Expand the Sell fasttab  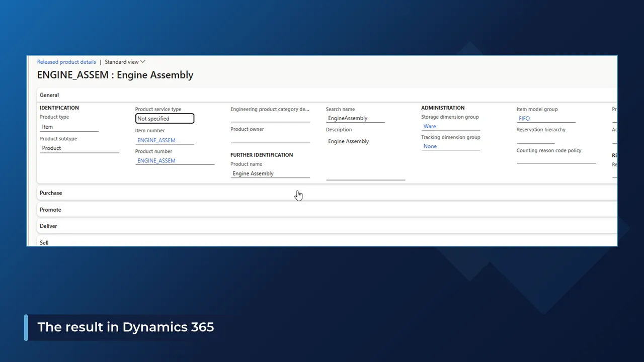(327, 242)
